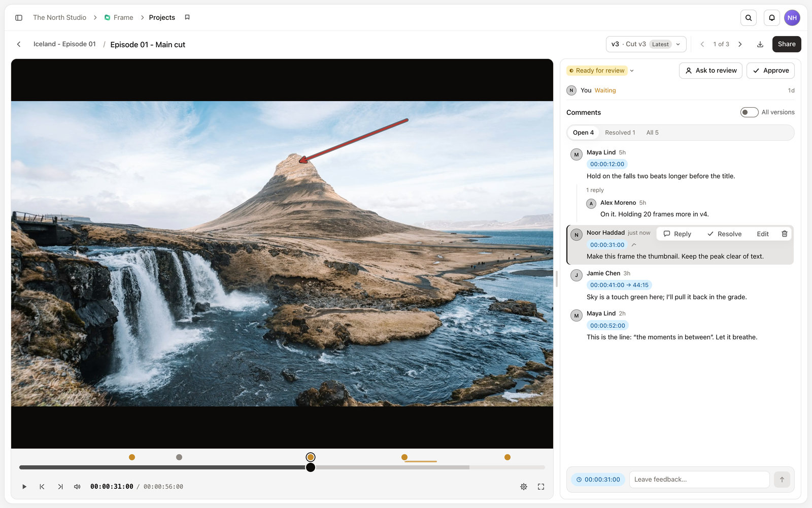Click the gray resolved comment marker on timeline
Screen dimensions: 812x508
[179, 457]
